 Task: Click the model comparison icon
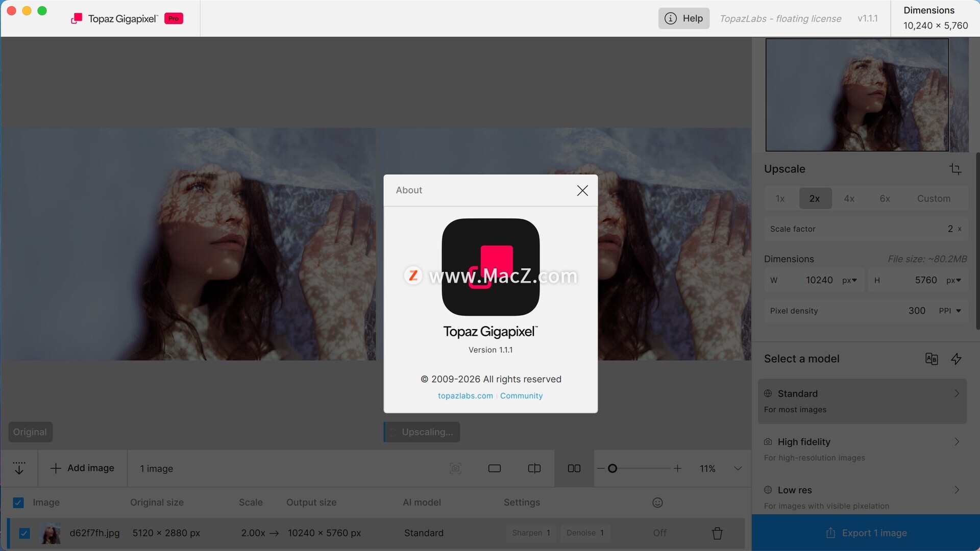[931, 359]
